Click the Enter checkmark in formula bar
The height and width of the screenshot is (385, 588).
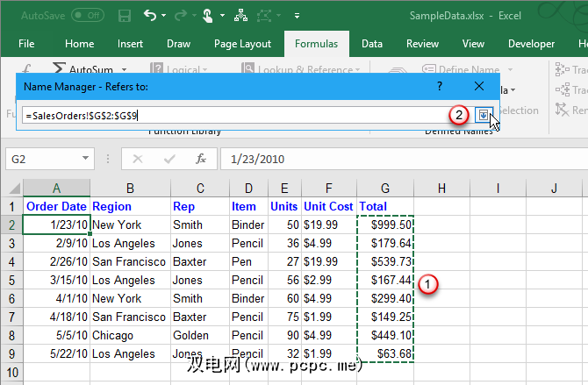point(169,159)
